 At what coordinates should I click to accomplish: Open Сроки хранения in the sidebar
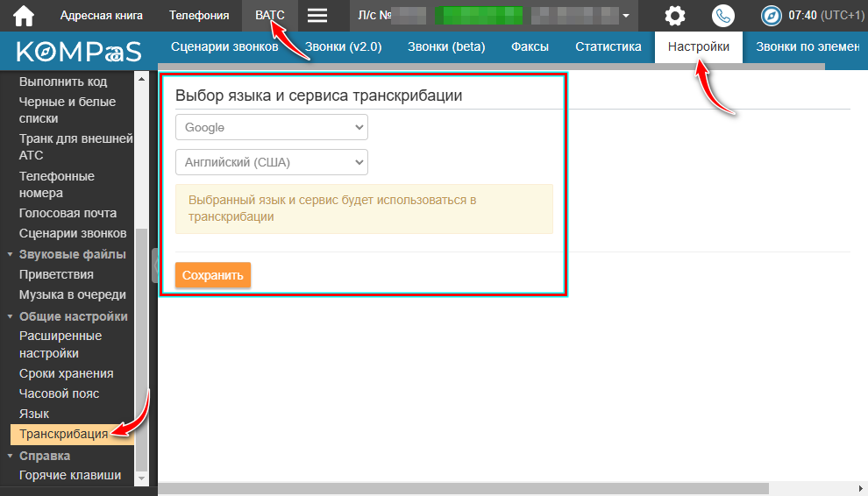[x=66, y=373]
